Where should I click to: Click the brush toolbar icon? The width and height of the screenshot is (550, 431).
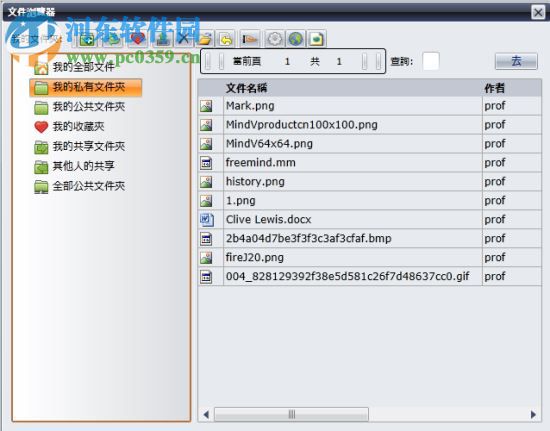pos(250,39)
